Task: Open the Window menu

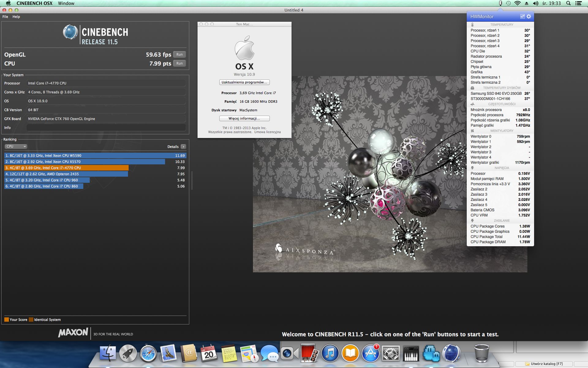Action: 66,3
